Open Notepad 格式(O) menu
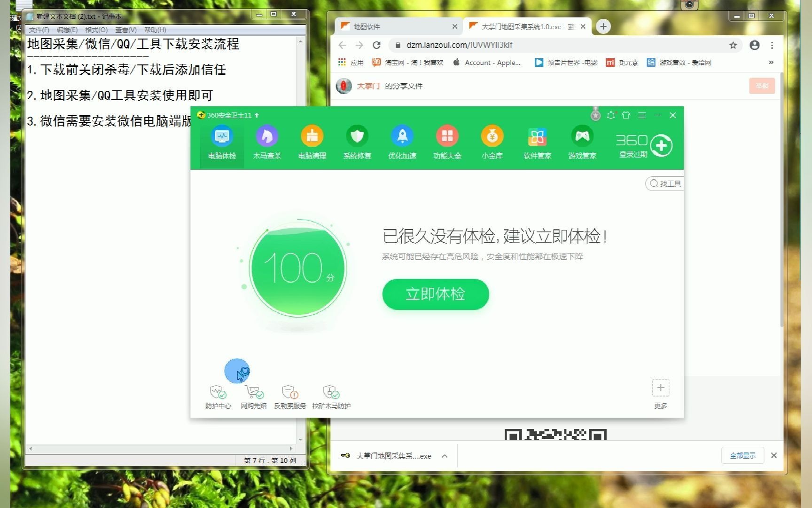Screen dimensions: 812x508 (x=96, y=30)
